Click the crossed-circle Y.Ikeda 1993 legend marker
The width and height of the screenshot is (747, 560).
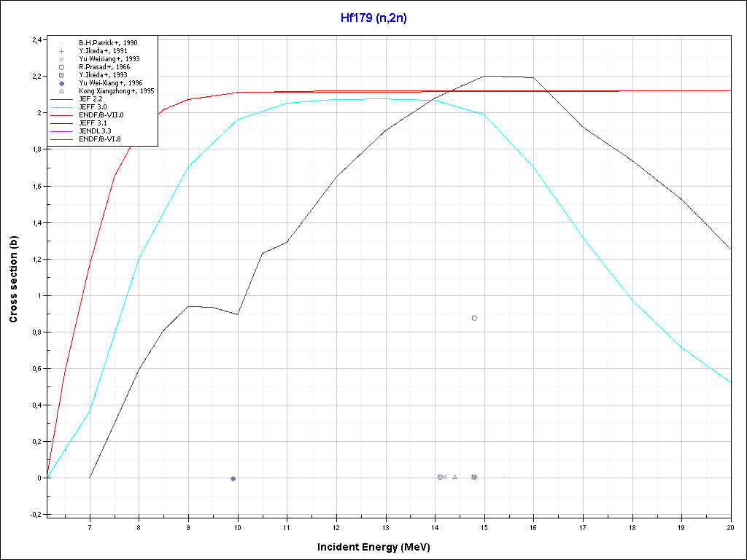click(x=62, y=75)
